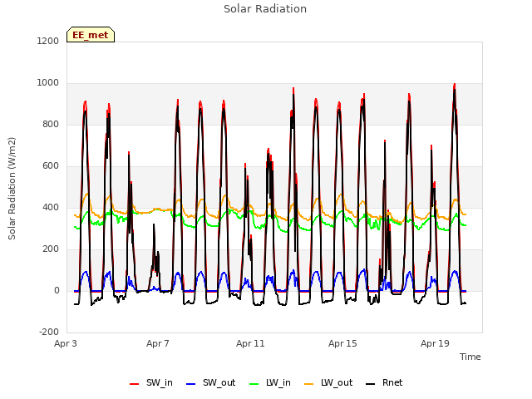Screen dimensions: 532x399
Task: Click the red SW_in legend swatch
Action: pos(135,384)
